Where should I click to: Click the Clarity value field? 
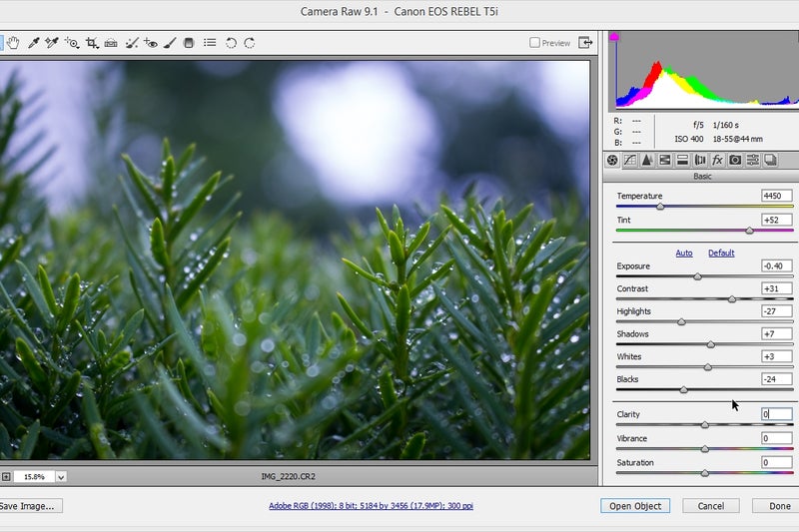[x=777, y=414]
